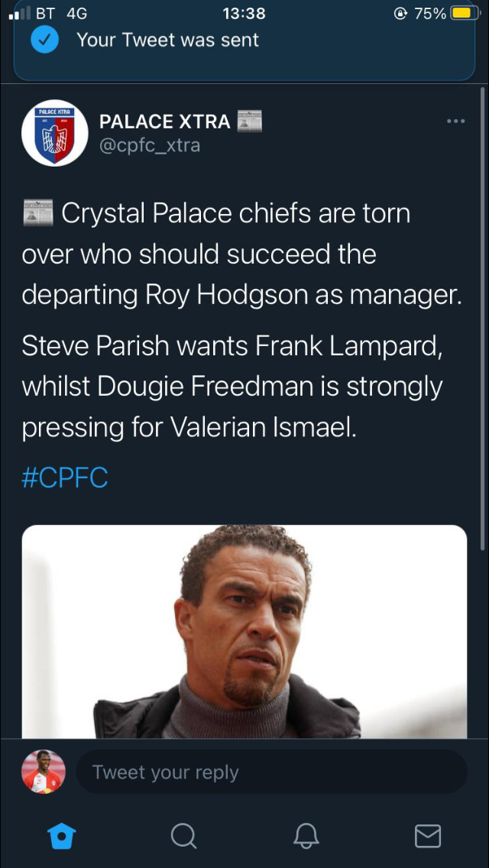The height and width of the screenshot is (868, 489).
Task: Tap the battery icon in status bar
Action: (465, 13)
